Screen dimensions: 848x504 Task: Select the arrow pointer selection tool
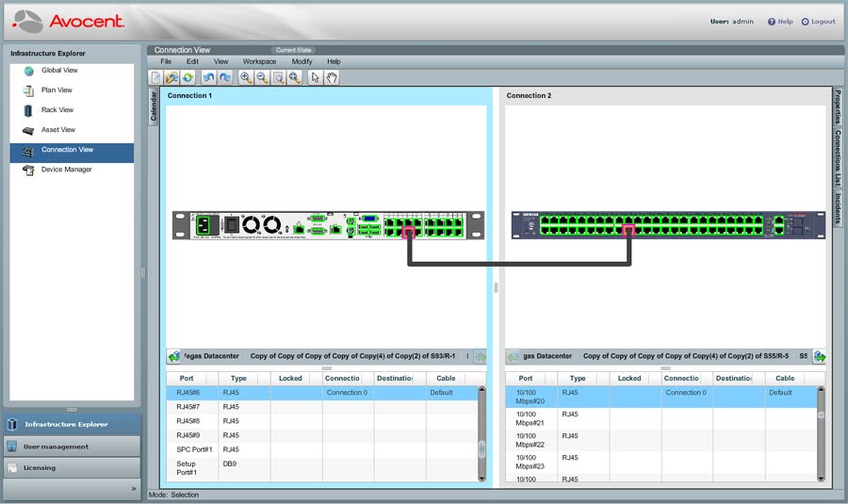pos(316,77)
